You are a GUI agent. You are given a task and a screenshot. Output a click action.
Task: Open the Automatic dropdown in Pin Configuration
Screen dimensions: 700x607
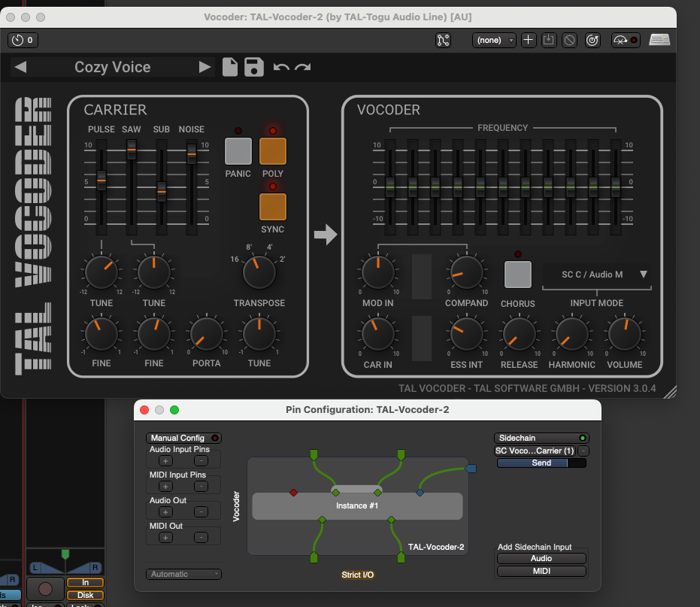click(x=184, y=574)
